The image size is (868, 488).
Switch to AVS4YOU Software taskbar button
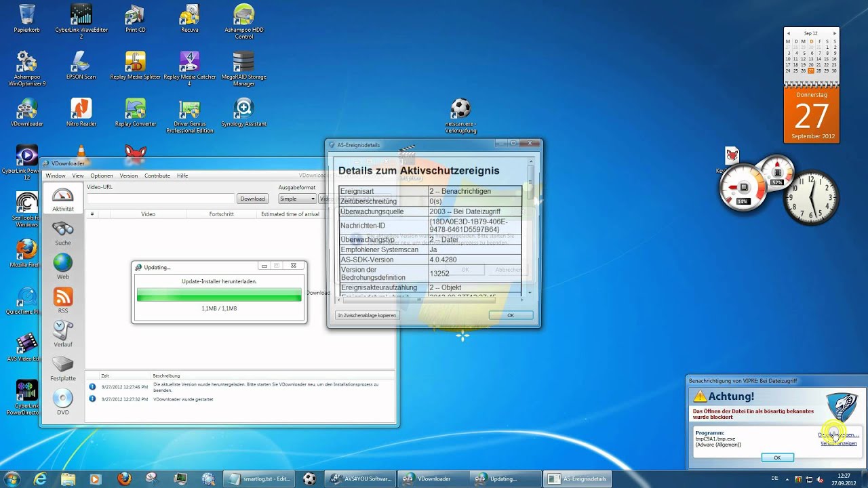point(360,479)
